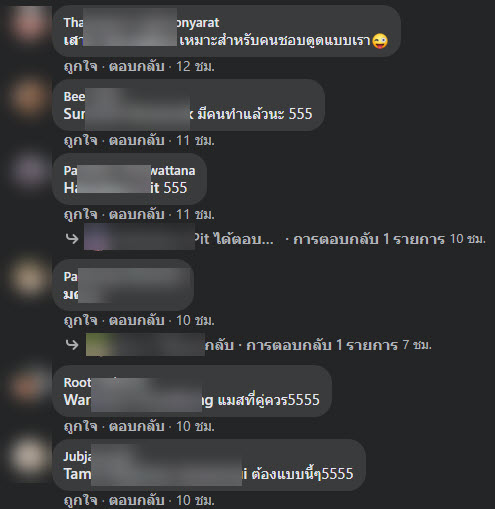Like the comment containing 'มีคนทำแล้วนะ 555'

[x=81, y=140]
